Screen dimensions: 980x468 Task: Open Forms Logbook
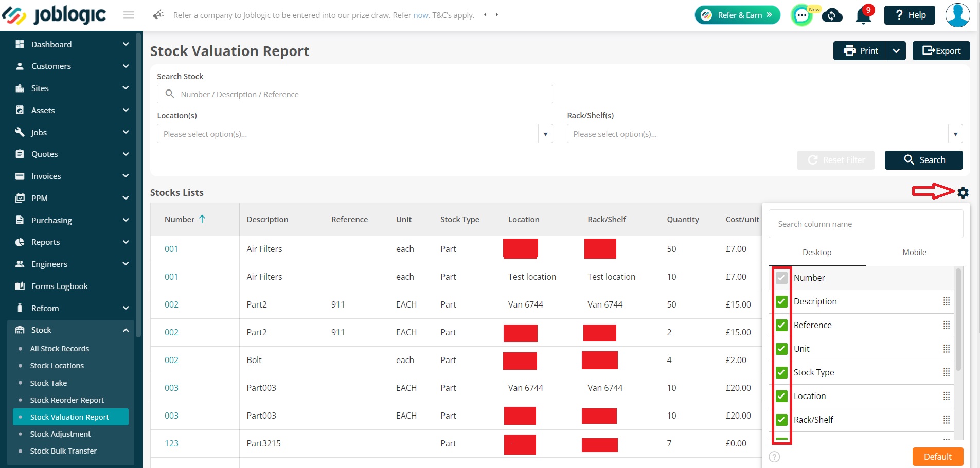click(x=59, y=286)
